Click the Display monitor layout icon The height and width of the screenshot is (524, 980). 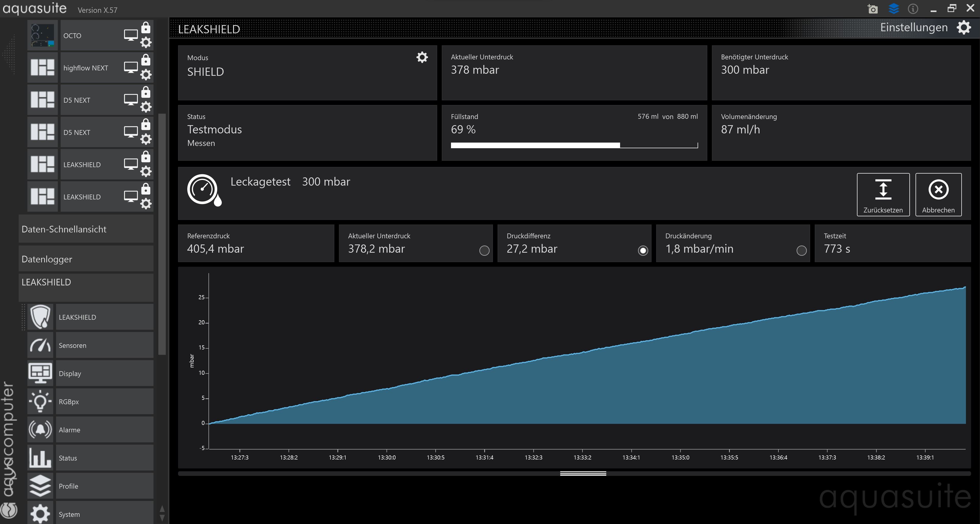tap(40, 373)
